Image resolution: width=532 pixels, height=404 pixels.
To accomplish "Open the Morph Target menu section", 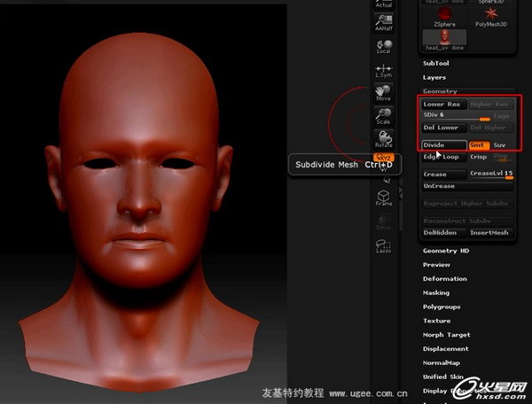I will (446, 335).
